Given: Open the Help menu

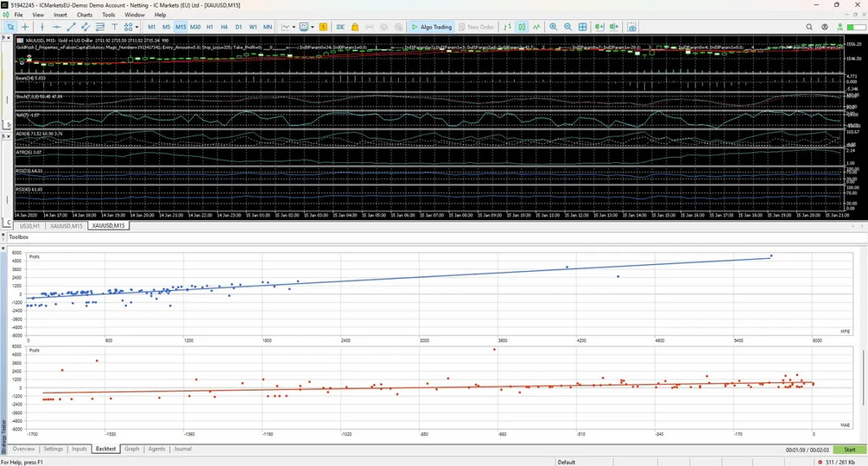Looking at the screenshot, I should coord(160,15).
